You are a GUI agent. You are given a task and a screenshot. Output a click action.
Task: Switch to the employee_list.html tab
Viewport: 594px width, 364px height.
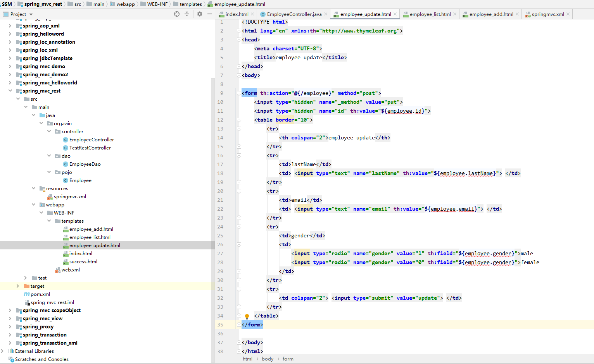pos(430,14)
